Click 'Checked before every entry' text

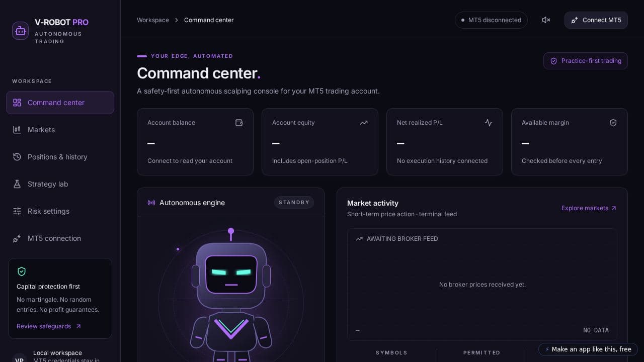coord(562,161)
